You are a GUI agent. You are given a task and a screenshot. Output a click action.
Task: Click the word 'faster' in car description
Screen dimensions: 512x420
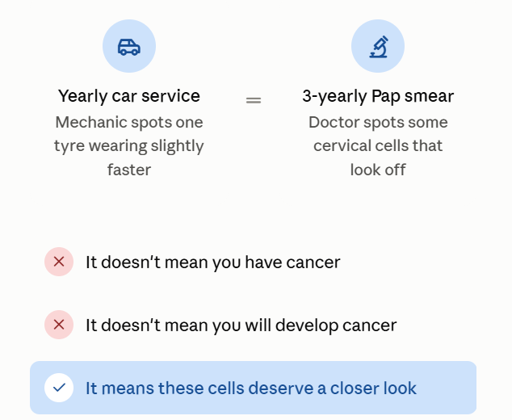(129, 170)
